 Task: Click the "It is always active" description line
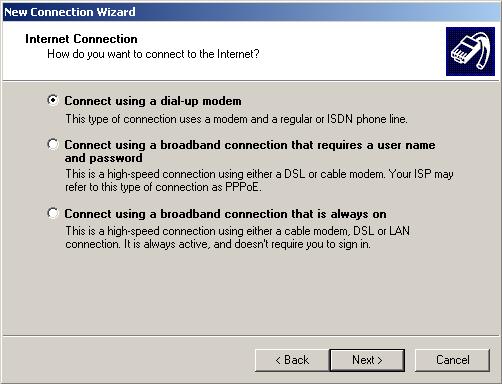(x=218, y=244)
